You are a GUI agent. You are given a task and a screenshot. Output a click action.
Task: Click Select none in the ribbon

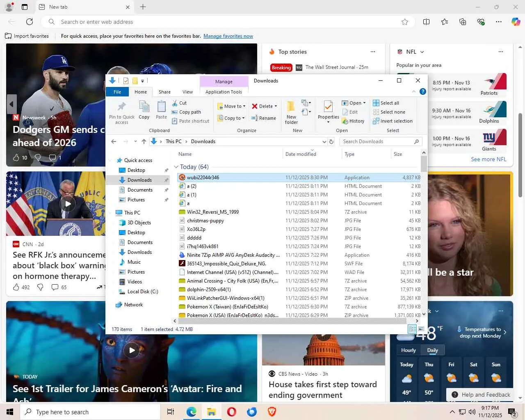coord(389,112)
